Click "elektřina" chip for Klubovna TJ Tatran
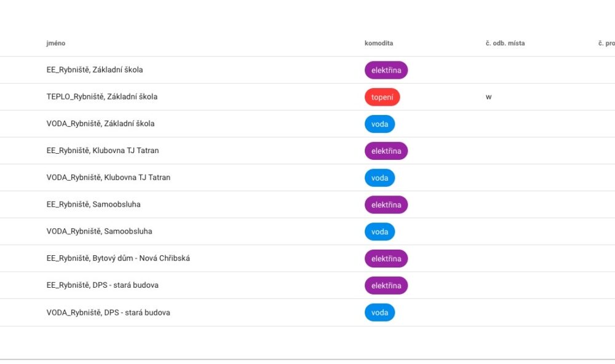 [386, 151]
